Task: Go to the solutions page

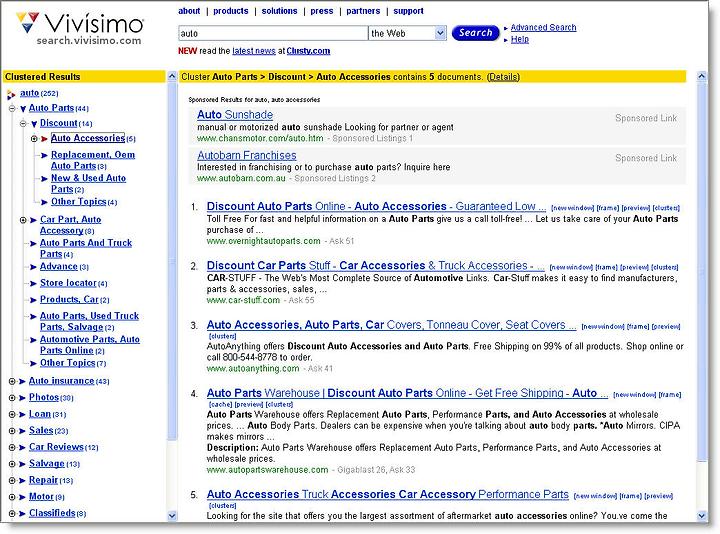Action: [x=279, y=11]
